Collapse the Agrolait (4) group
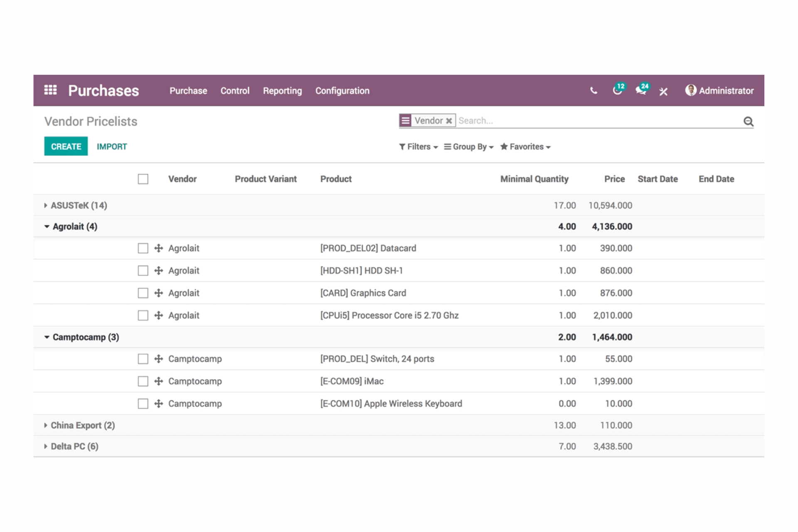Viewport: 798px width, 532px height. 71,227
